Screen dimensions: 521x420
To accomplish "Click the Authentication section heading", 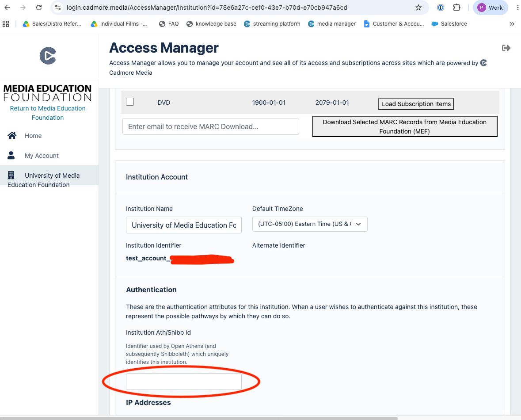I will tap(151, 290).
